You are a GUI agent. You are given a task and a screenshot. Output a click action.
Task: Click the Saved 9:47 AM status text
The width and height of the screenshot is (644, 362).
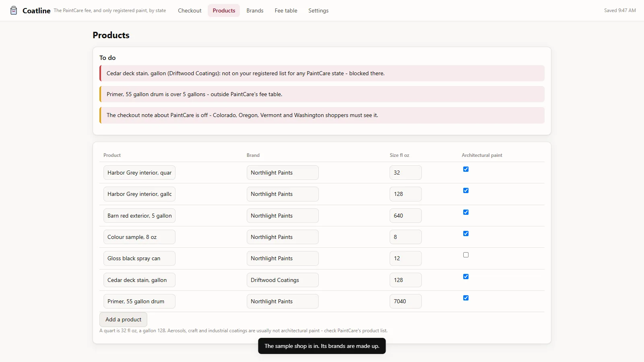[x=620, y=10]
